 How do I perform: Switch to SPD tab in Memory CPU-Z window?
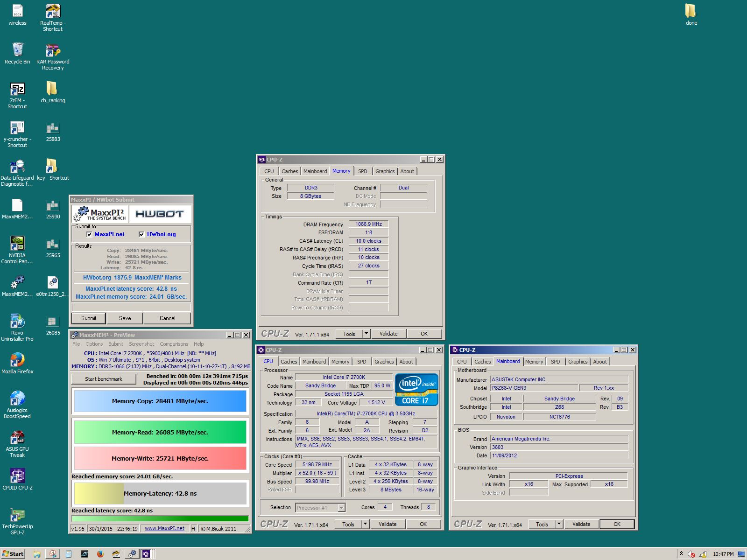pyautogui.click(x=362, y=171)
